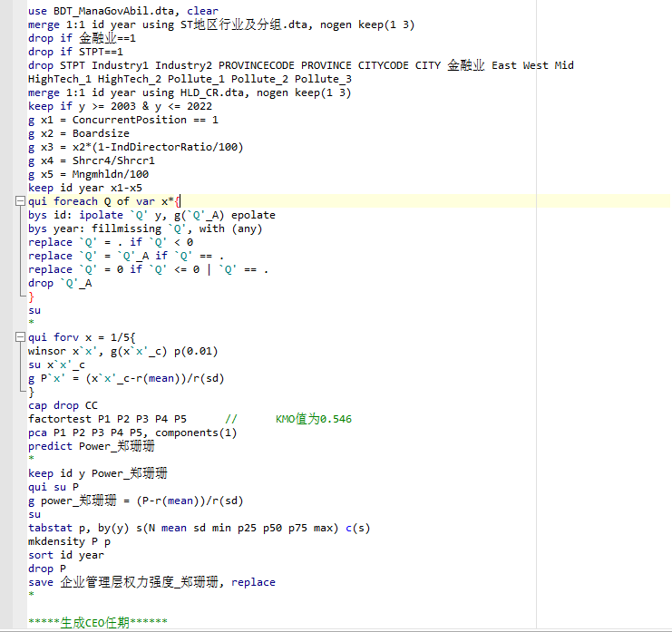This screenshot has width=672, height=632.
Task: Collapse the 'qui forv x = 1/5' block
Action: [x=20, y=337]
